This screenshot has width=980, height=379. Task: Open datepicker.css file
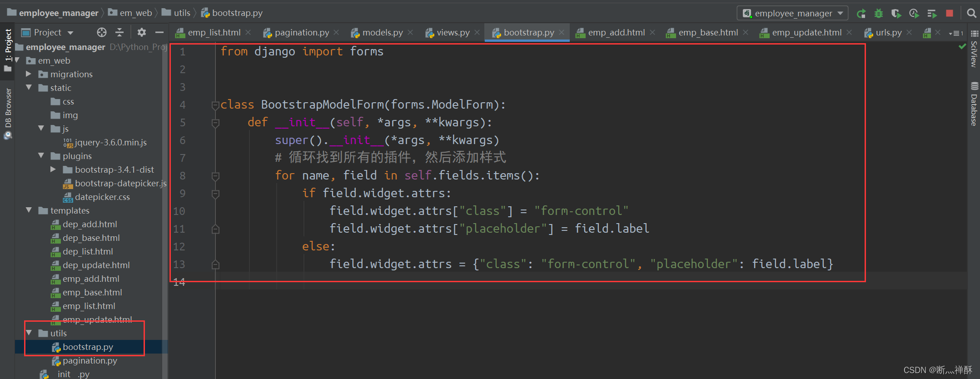pyautogui.click(x=96, y=197)
